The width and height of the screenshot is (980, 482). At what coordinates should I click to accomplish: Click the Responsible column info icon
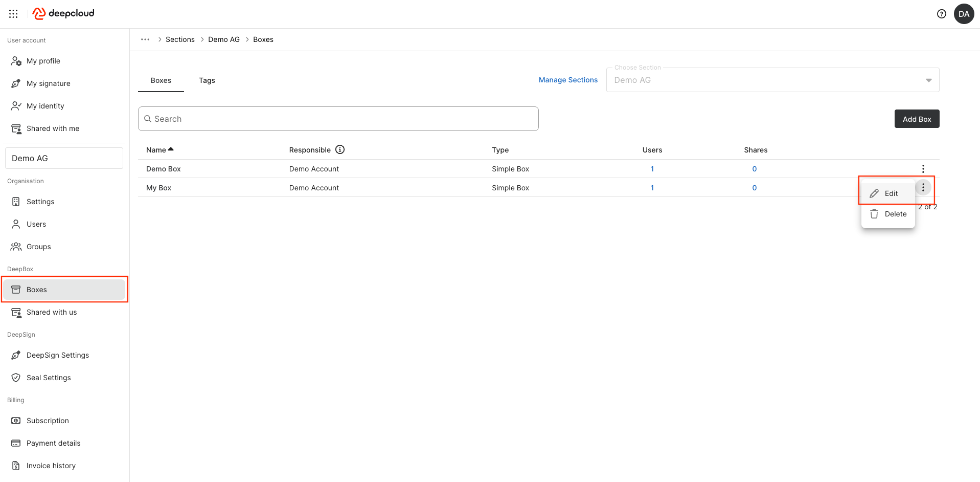(x=340, y=149)
